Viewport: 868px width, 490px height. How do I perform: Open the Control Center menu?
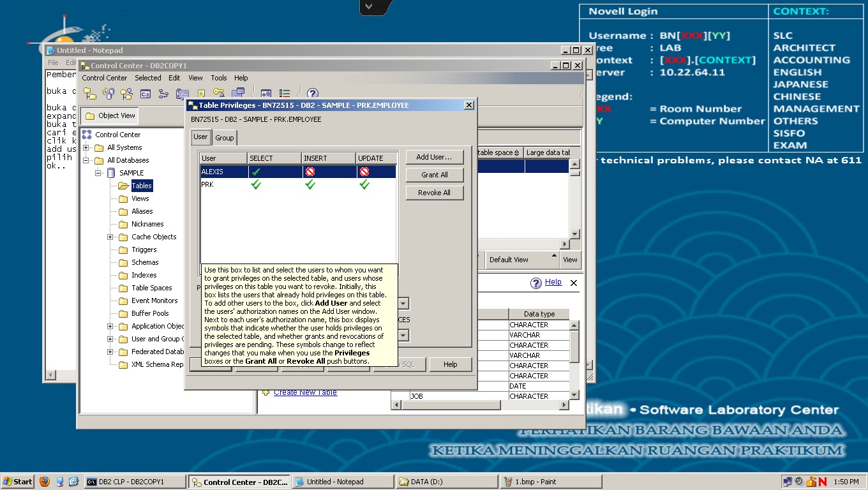(x=104, y=78)
